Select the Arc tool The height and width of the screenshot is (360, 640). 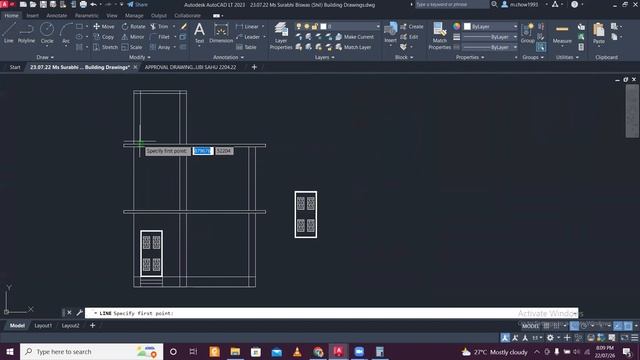coord(66,33)
